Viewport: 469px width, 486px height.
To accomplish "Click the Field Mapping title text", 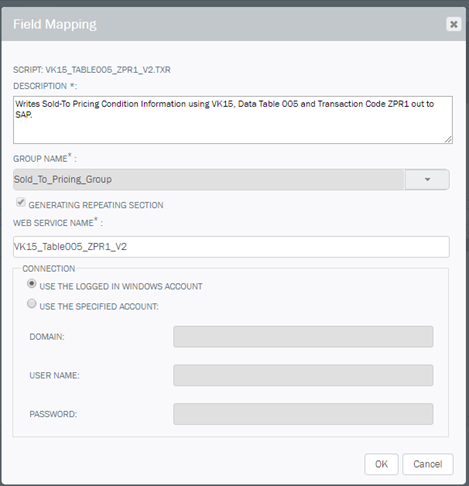I will pyautogui.click(x=55, y=24).
